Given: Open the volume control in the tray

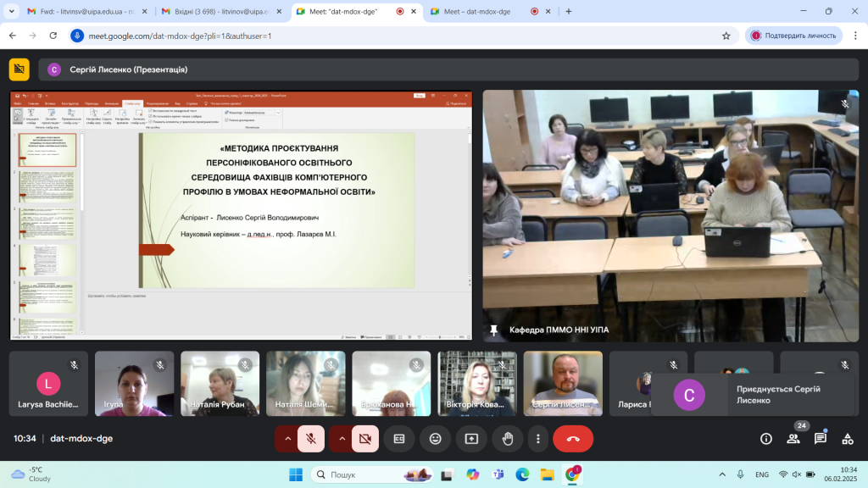Looking at the screenshot, I should click(x=797, y=474).
